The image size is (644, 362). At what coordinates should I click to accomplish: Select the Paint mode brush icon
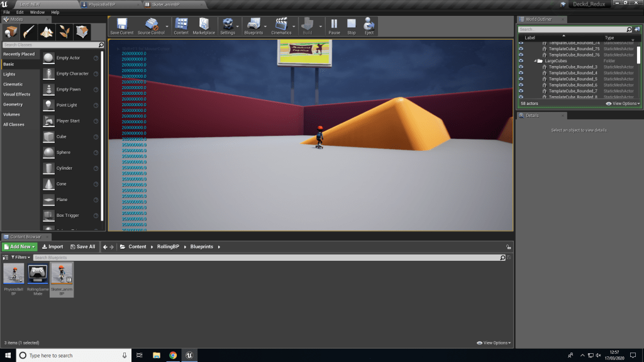pos(29,32)
